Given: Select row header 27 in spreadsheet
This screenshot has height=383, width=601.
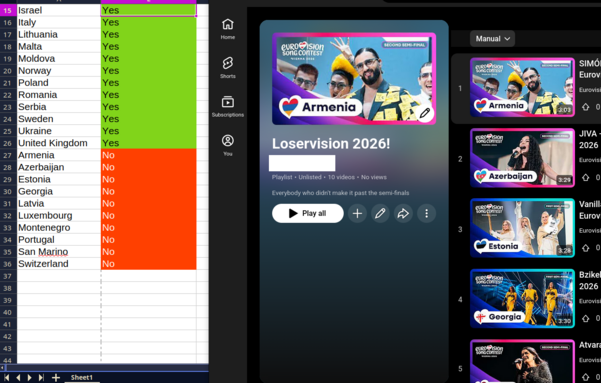Looking at the screenshot, I should pos(8,155).
